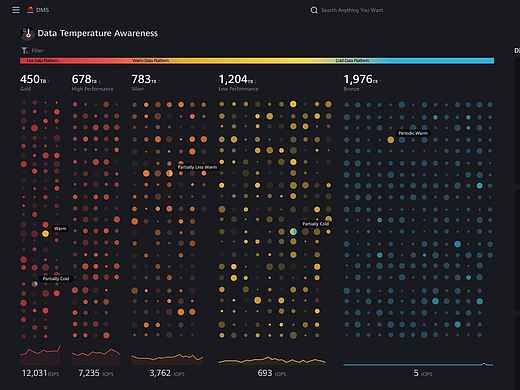Screen dimensions: 520x390
Task: Click the 678 TB value
Action: click(84, 79)
